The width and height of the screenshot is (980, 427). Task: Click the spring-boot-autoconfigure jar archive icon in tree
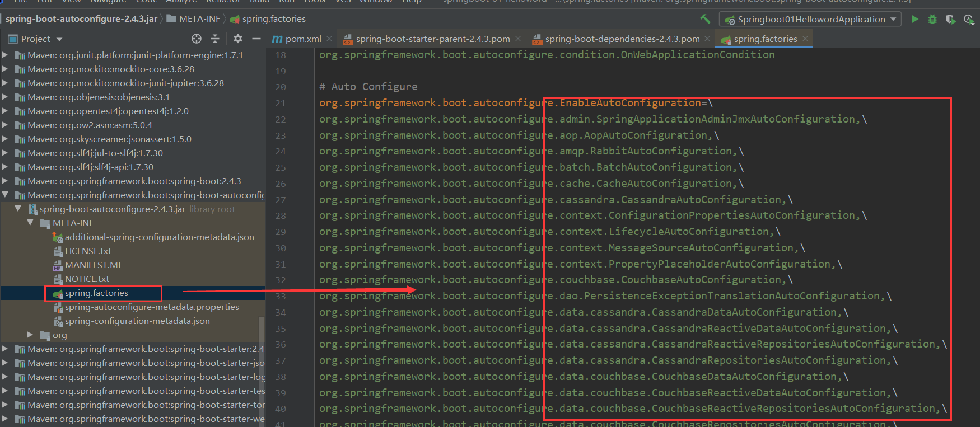tap(34, 209)
